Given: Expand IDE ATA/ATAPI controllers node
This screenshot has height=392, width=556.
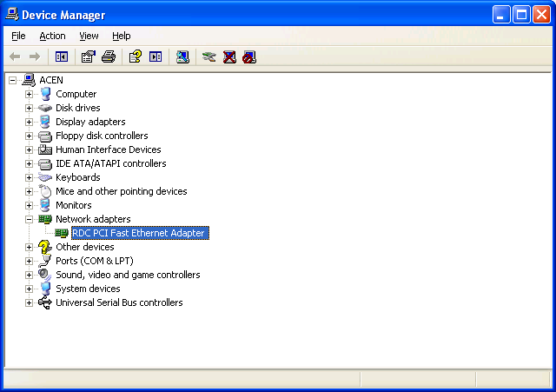Looking at the screenshot, I should pos(29,164).
